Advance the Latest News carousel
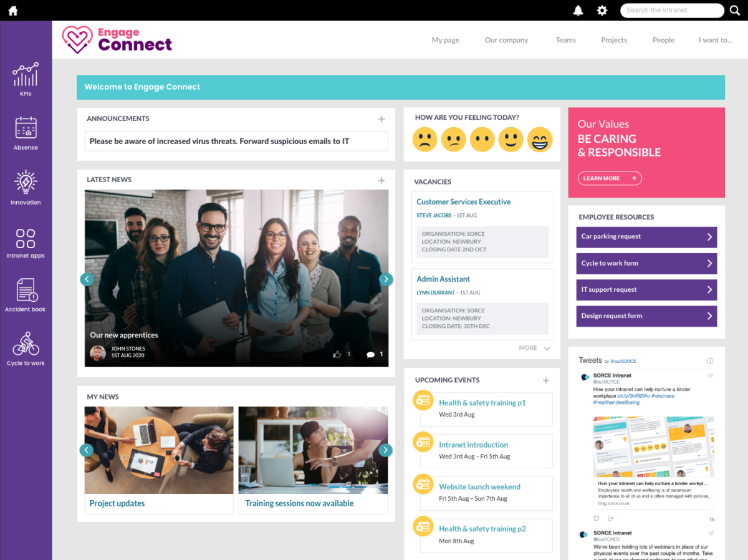 tap(386, 279)
